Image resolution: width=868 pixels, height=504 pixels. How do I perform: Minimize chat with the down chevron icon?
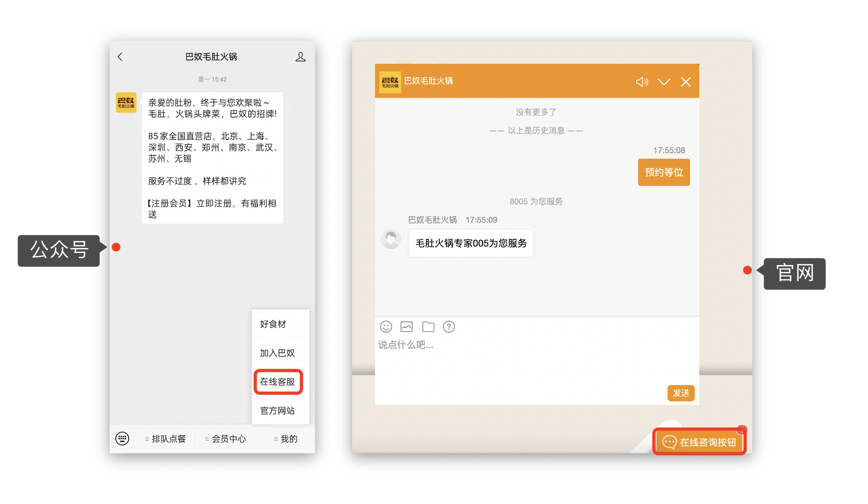(x=664, y=82)
